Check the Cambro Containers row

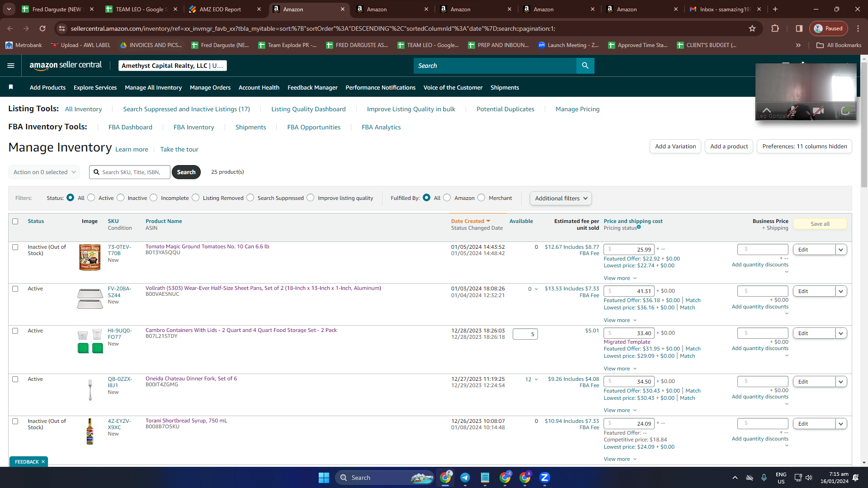click(x=15, y=331)
